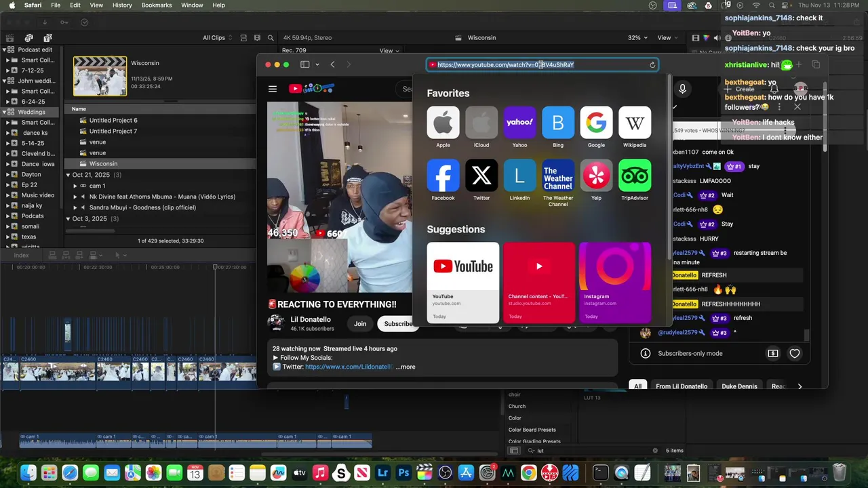
Task: Open the 32% viewer zoom dropdown
Action: tap(637, 38)
